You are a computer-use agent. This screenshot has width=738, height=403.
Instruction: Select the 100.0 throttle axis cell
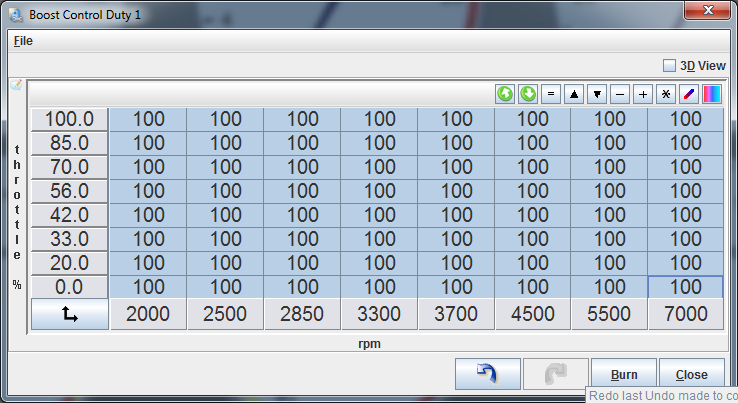pos(70,119)
